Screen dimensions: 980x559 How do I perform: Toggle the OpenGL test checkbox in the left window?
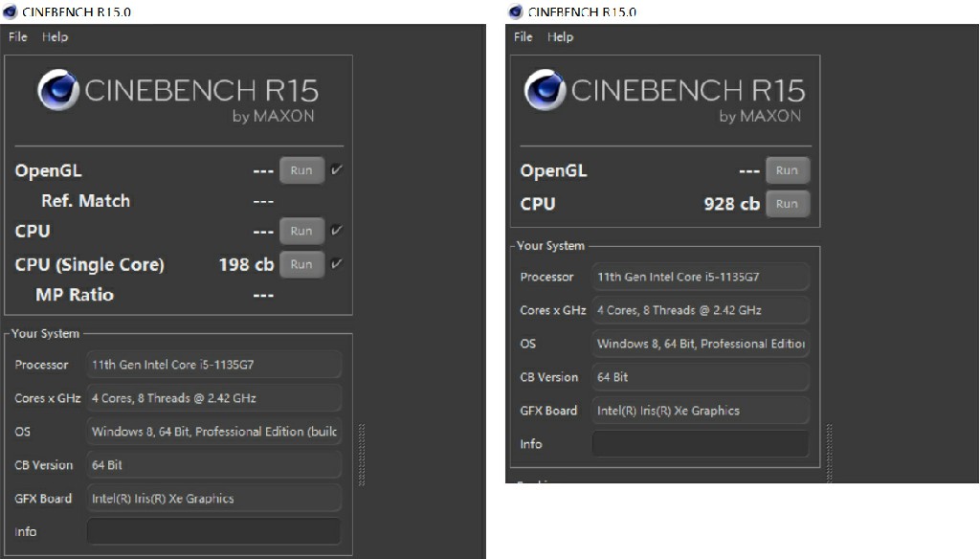(x=336, y=170)
